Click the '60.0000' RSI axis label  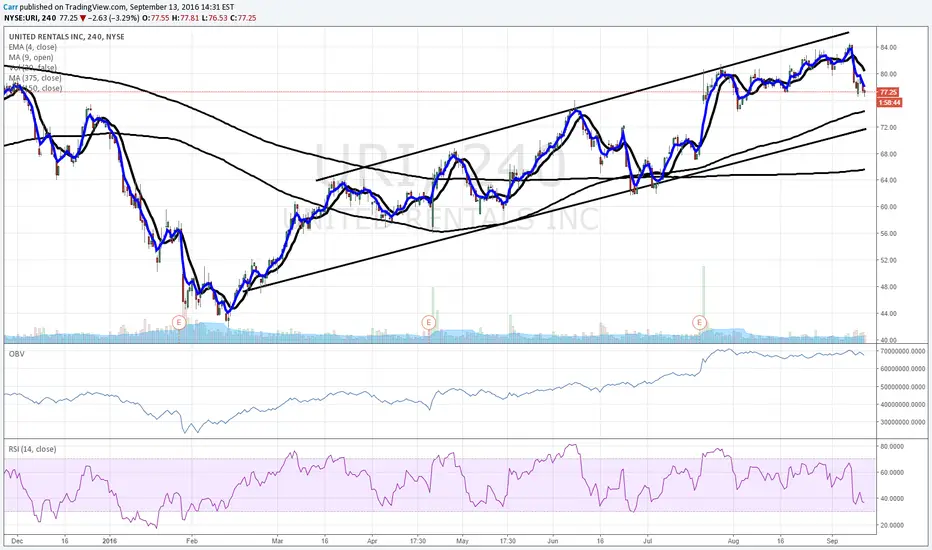tap(892, 473)
